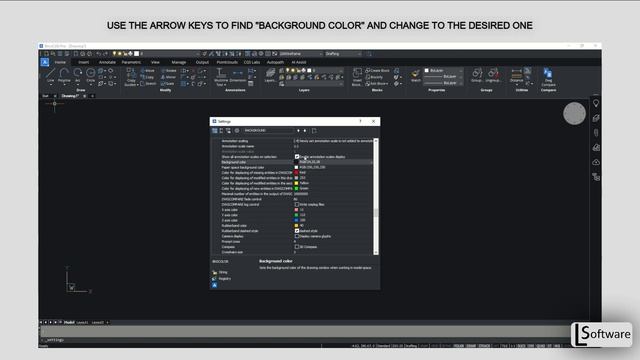The image size is (640, 360).
Task: Click the Settings list vertical scrollbar
Action: (x=376, y=197)
